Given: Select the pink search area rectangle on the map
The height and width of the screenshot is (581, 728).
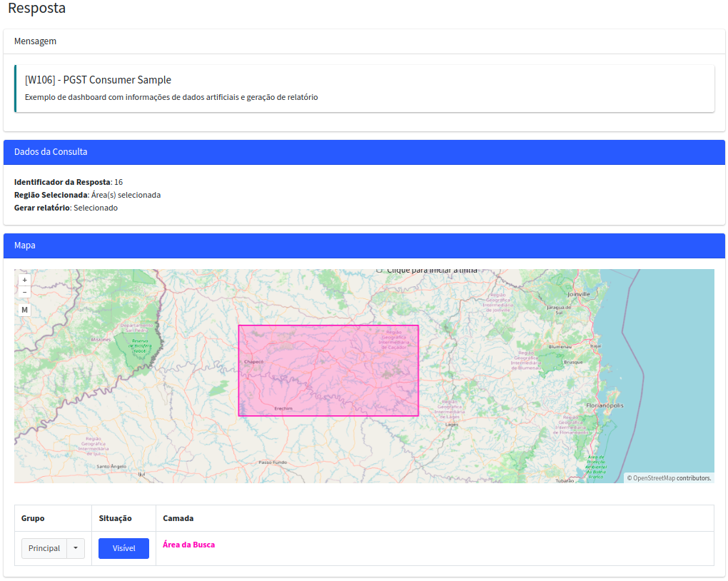Looking at the screenshot, I should click(328, 370).
